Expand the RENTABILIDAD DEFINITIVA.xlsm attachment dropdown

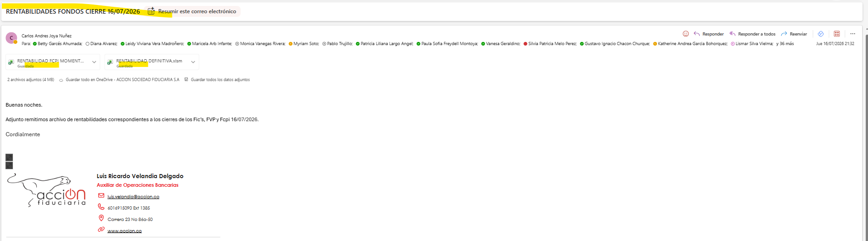point(193,62)
